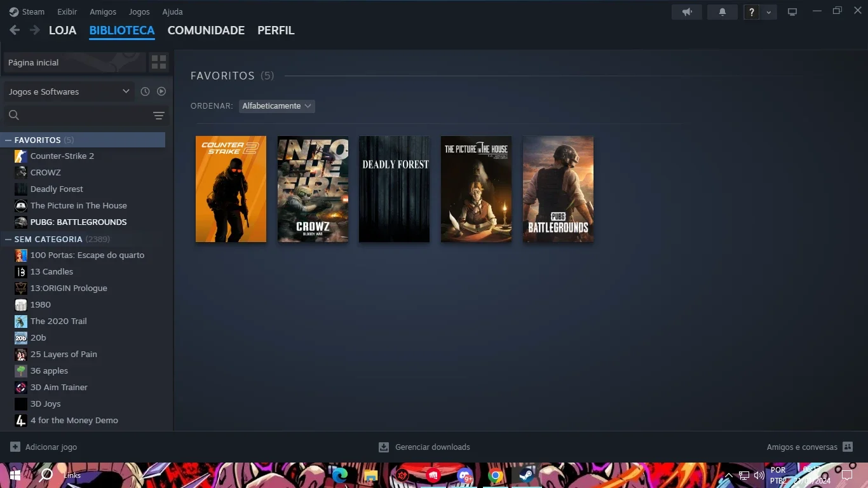Click the CROWZ list icon
Image resolution: width=868 pixels, height=488 pixels.
click(x=21, y=172)
